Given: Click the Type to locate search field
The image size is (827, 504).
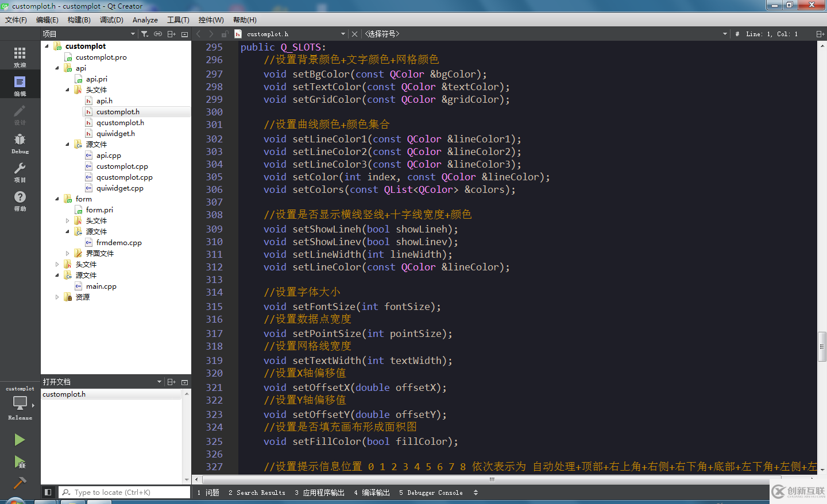Looking at the screenshot, I should pyautogui.click(x=125, y=493).
